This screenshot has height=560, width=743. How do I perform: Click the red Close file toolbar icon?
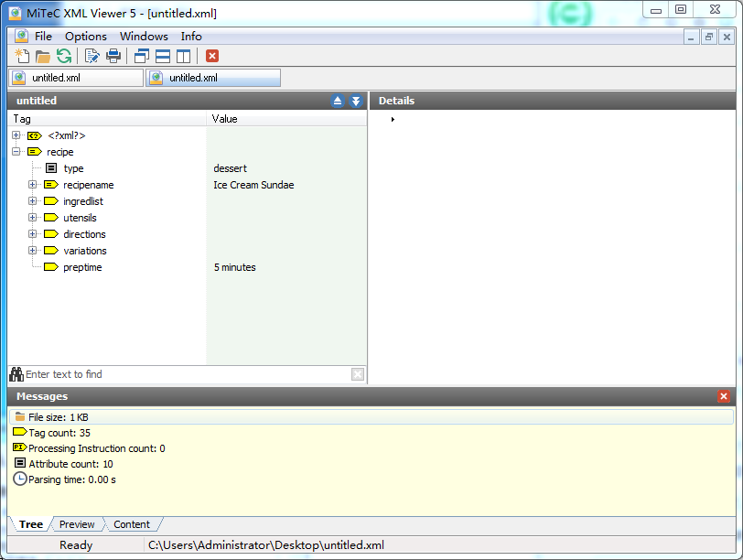pos(212,56)
